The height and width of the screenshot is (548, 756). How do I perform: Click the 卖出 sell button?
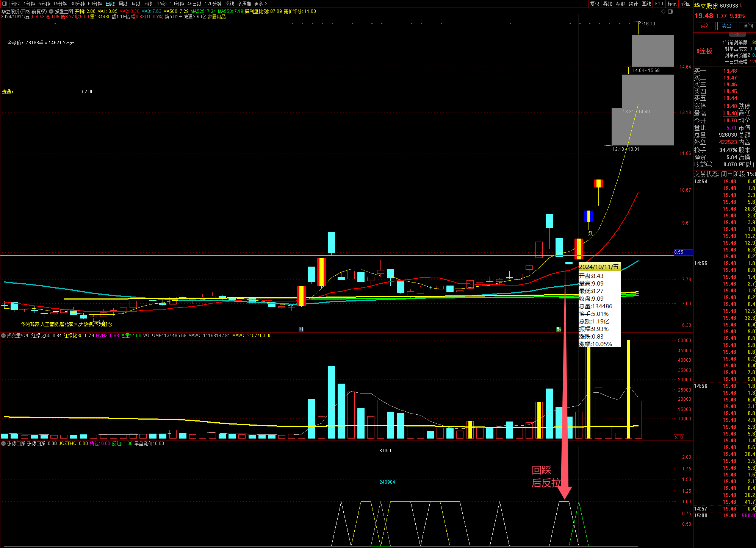click(x=726, y=26)
